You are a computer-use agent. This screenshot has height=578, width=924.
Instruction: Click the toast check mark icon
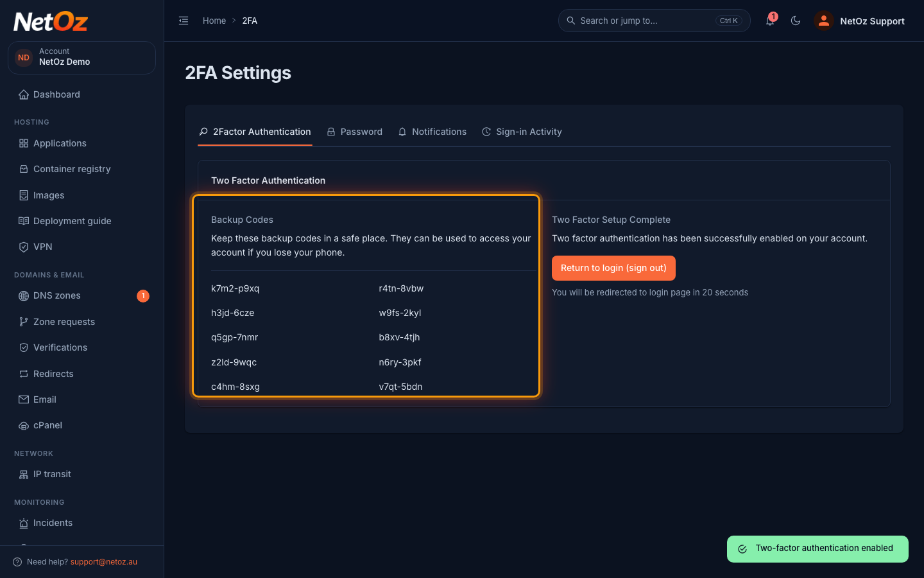[742, 549]
